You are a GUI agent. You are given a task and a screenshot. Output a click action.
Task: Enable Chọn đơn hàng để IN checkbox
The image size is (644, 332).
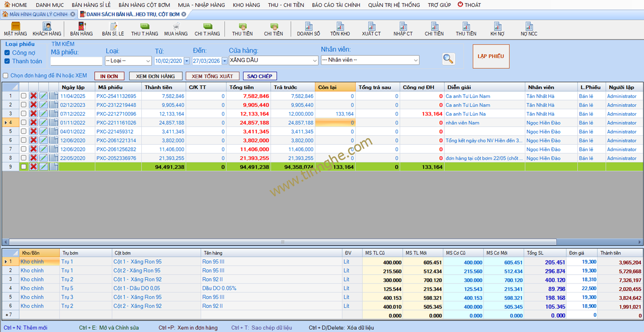(6, 76)
